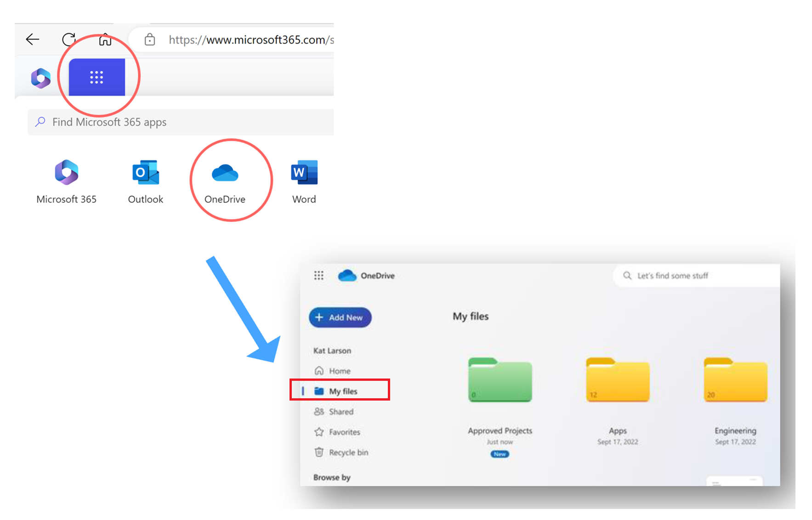Image resolution: width=812 pixels, height=520 pixels.
Task: Go back using the browser back arrow
Action: (x=32, y=40)
